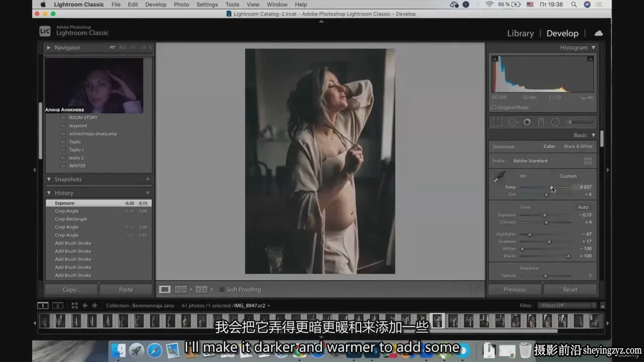Screen dimensions: 644x362
Task: Select the highlighted filmstrip thumbnail
Action: (438, 320)
